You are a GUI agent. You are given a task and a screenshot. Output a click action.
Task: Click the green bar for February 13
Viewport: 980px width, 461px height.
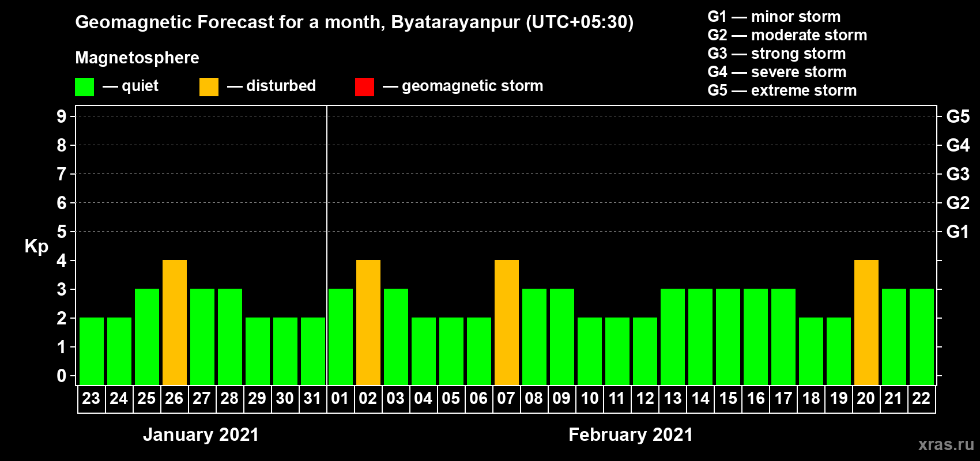pyautogui.click(x=673, y=337)
